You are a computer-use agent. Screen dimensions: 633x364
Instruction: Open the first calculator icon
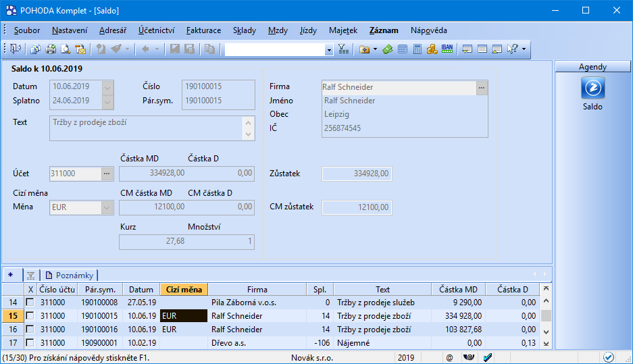tap(403, 49)
